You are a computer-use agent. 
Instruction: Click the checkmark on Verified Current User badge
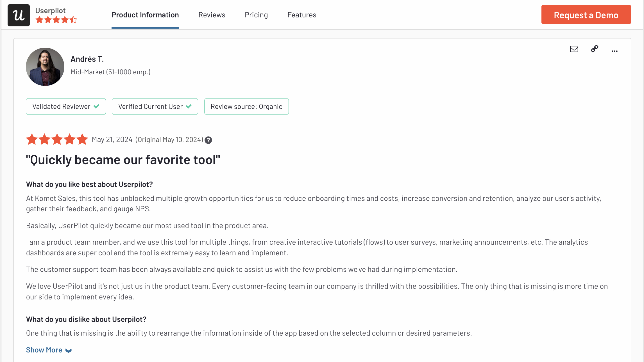pos(189,106)
